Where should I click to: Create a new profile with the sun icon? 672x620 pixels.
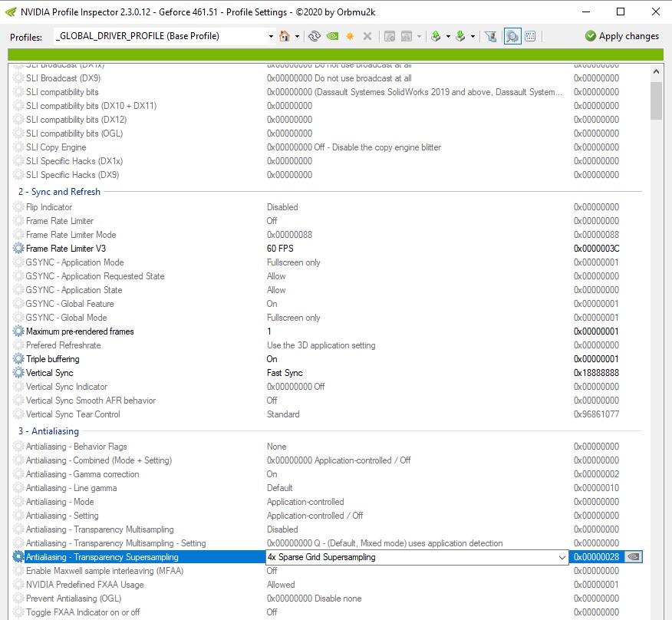coord(350,36)
